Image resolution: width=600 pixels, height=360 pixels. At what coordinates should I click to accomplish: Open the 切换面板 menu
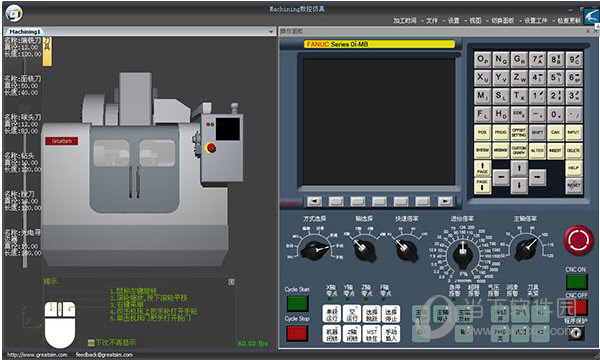(503, 21)
